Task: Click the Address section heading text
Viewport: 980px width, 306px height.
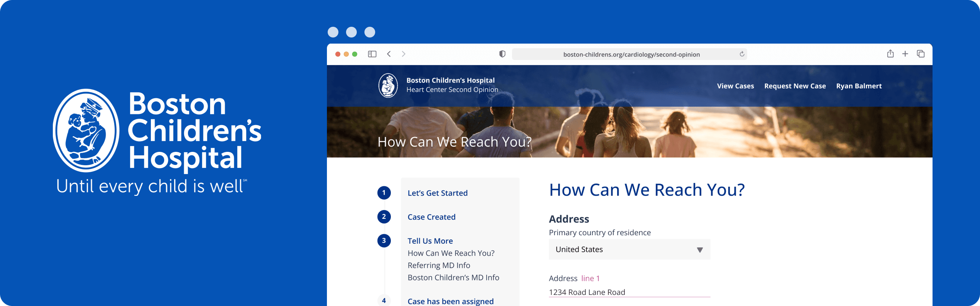Action: (569, 219)
